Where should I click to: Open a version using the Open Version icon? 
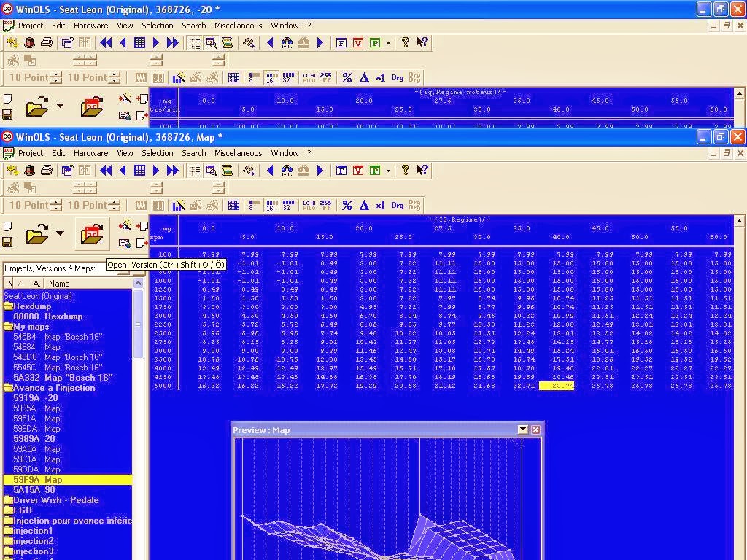[90, 233]
